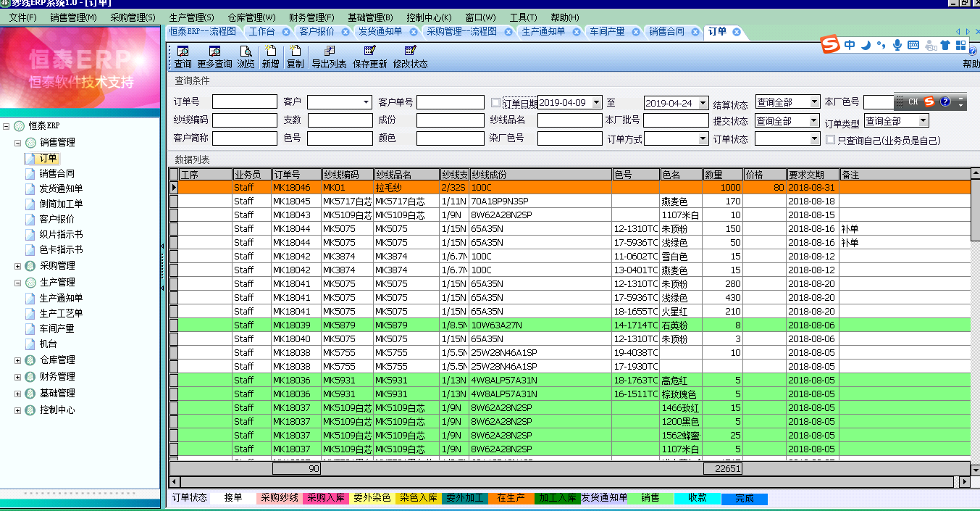
Task: Click 修改状态 modify status icon
Action: click(410, 57)
